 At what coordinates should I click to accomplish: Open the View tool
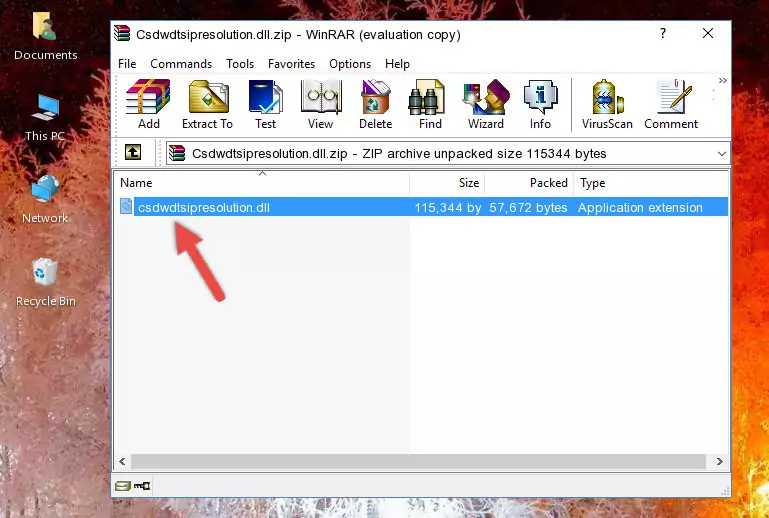pyautogui.click(x=321, y=104)
